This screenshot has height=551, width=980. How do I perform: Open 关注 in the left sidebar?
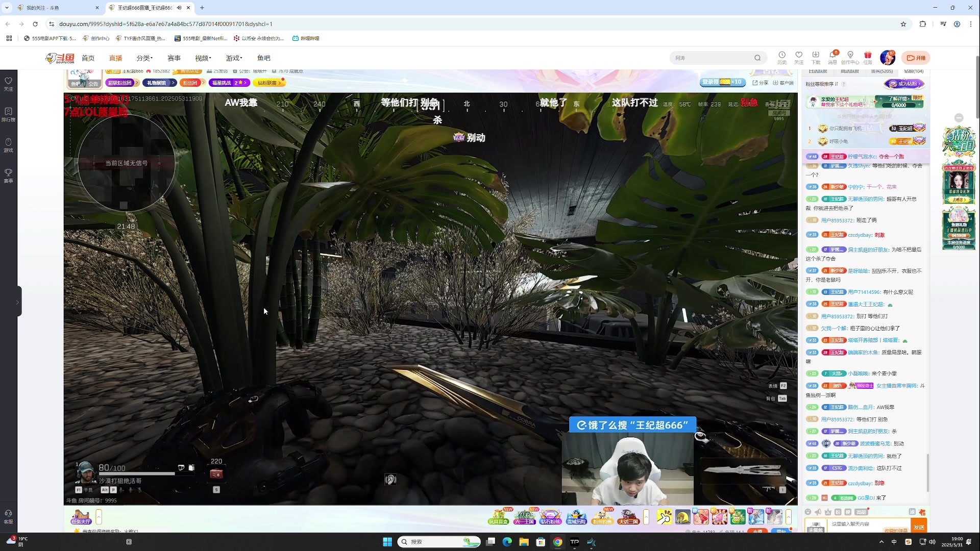coord(9,84)
